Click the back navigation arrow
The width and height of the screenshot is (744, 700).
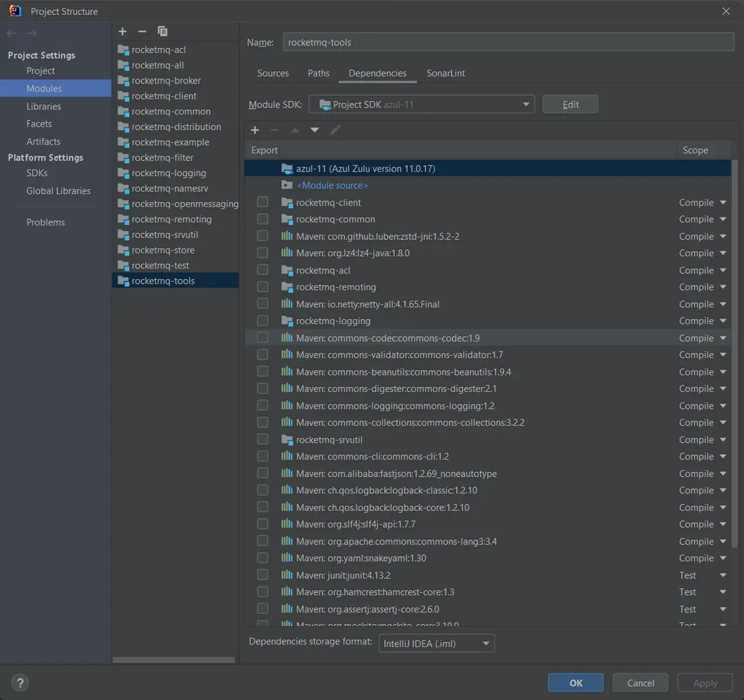[12, 33]
